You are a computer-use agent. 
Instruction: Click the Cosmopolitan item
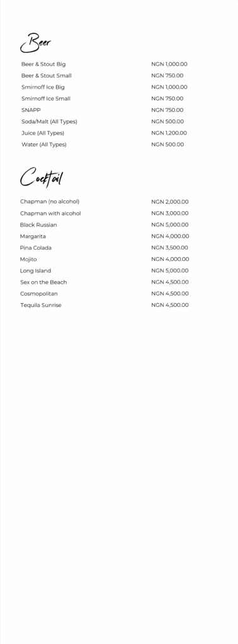39,294
